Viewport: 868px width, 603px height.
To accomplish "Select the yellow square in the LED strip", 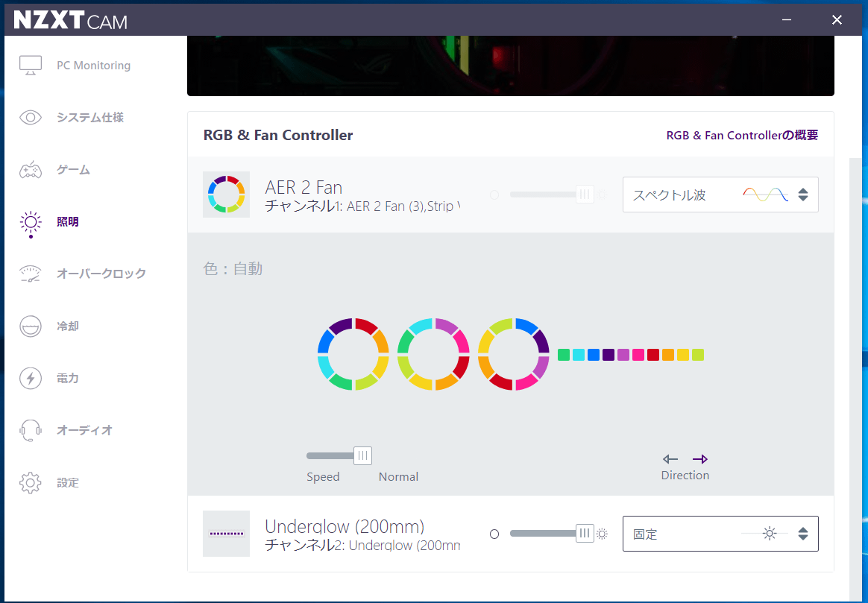I will (683, 355).
